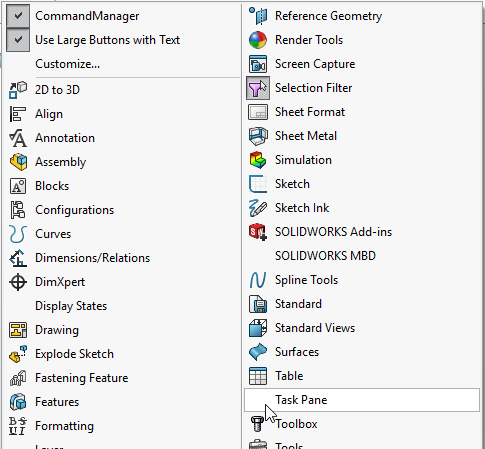
Task: Click the Drawing toolbar icon
Action: pos(18,330)
